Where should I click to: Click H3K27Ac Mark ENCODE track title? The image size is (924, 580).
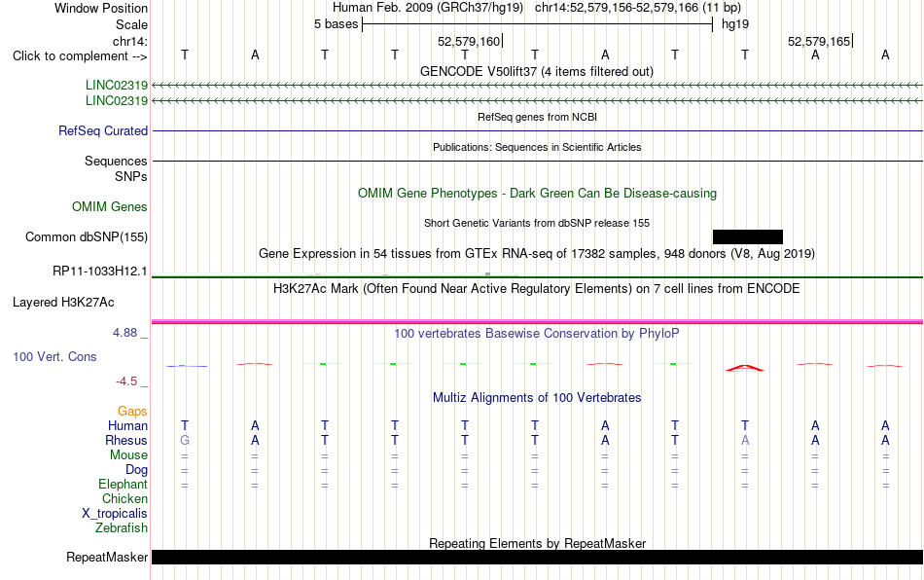537,289
